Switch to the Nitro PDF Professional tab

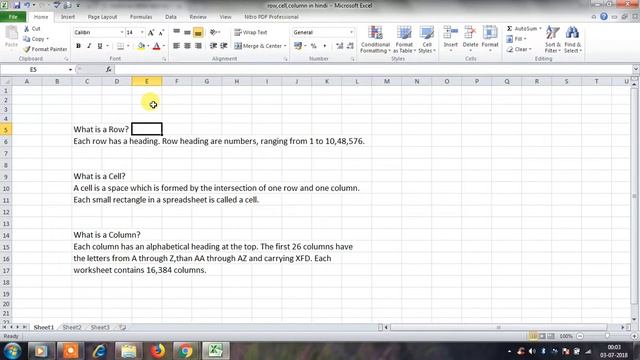pos(271,17)
